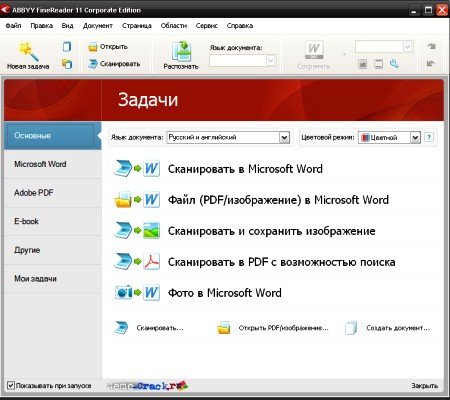Click Сканировать и сохранить изображение text
This screenshot has width=450, height=400.
[x=271, y=231]
